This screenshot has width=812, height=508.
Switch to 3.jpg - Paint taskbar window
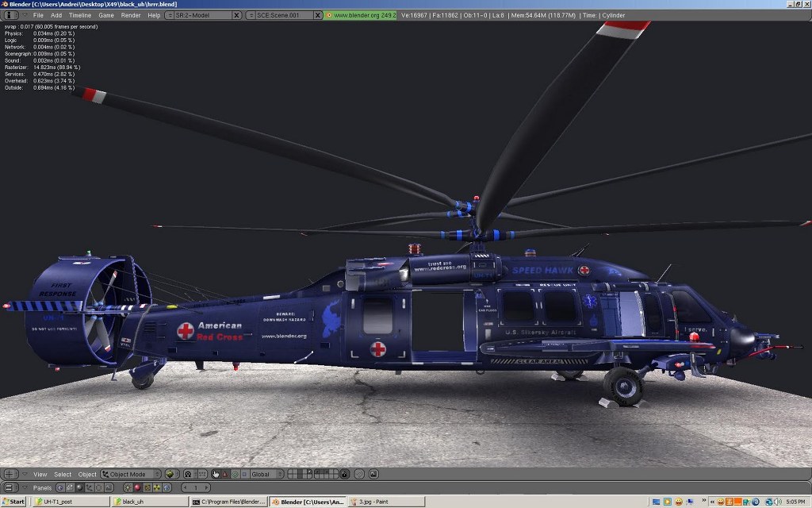tap(386, 502)
